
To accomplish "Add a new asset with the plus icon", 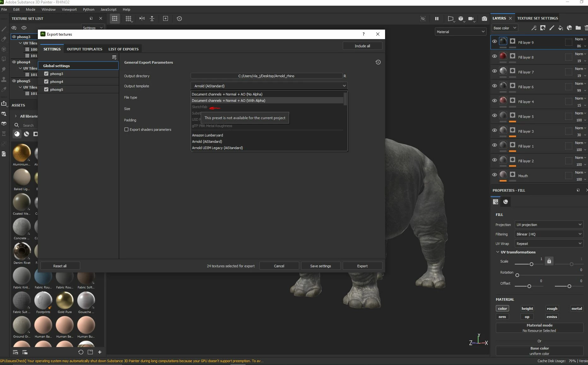I will 100,352.
